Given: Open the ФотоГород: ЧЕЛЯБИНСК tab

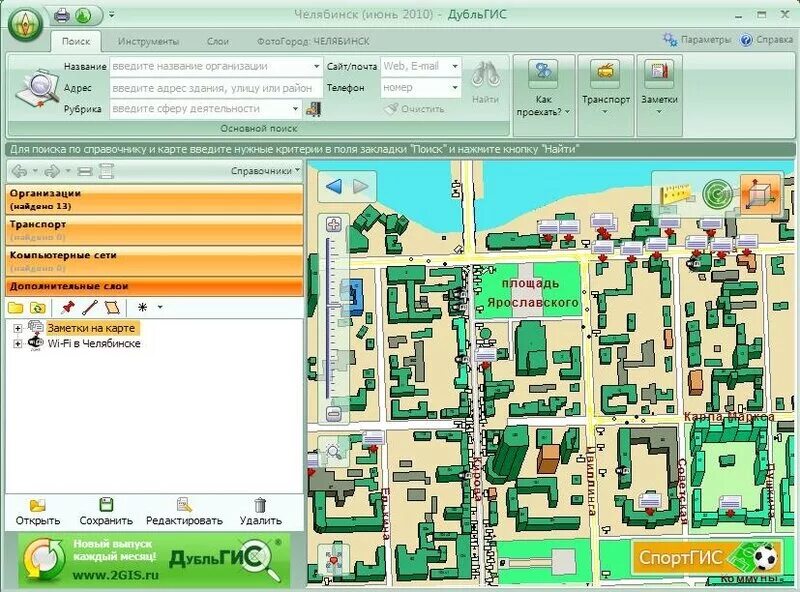Looking at the screenshot, I should [313, 41].
